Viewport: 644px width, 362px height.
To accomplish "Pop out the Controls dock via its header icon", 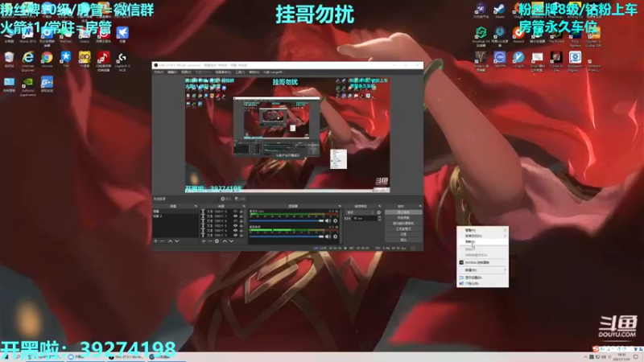I will point(419,206).
